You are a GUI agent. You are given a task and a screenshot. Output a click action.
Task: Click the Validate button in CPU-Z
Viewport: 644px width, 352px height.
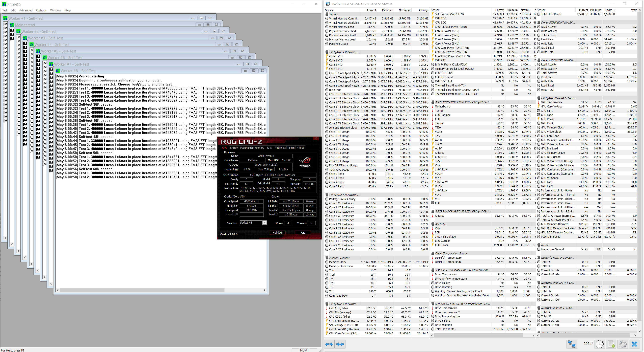click(x=278, y=233)
